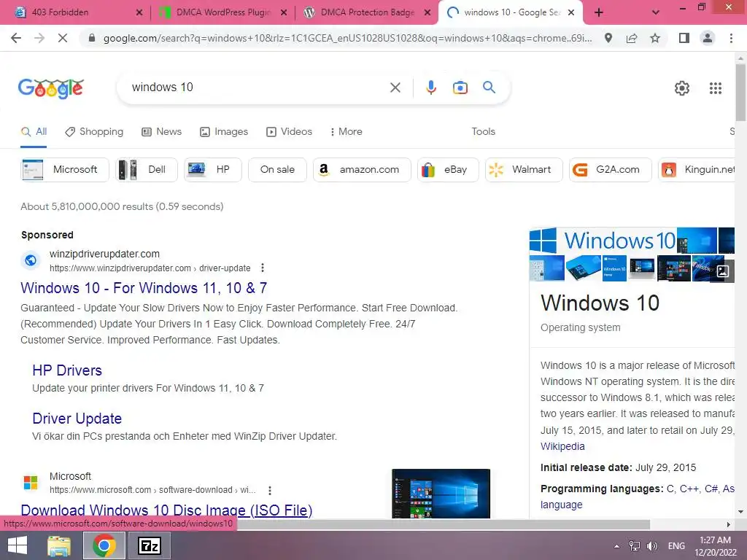
Task: Open 'Windows 10 - For Windows 11, 10 & 7' ad
Action: [144, 287]
